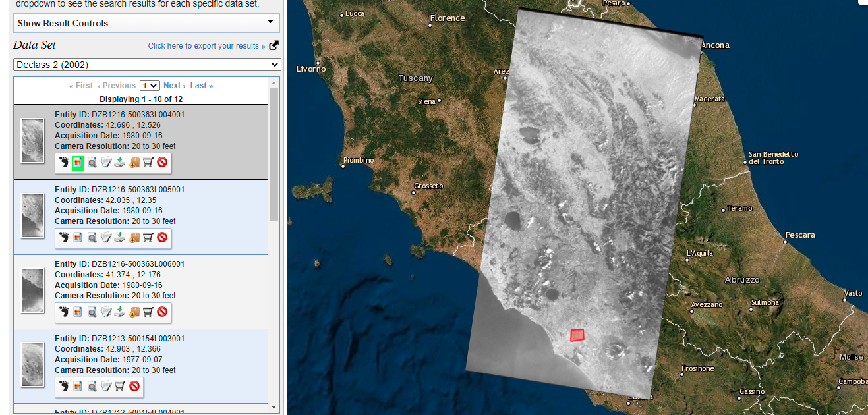Add DZB1216-500363L005001 to bulk download

134,237
